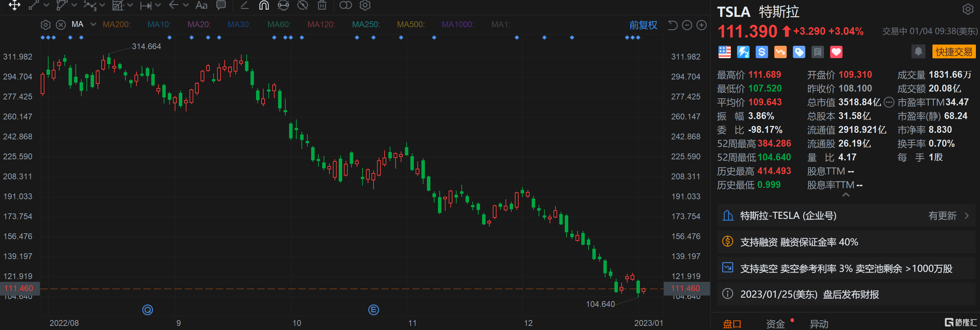The image size is (980, 330).
Task: Open MA indicator settings gear
Action: [x=45, y=25]
